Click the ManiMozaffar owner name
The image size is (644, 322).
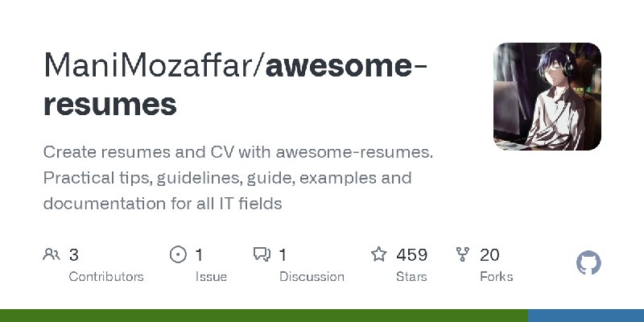(x=148, y=65)
